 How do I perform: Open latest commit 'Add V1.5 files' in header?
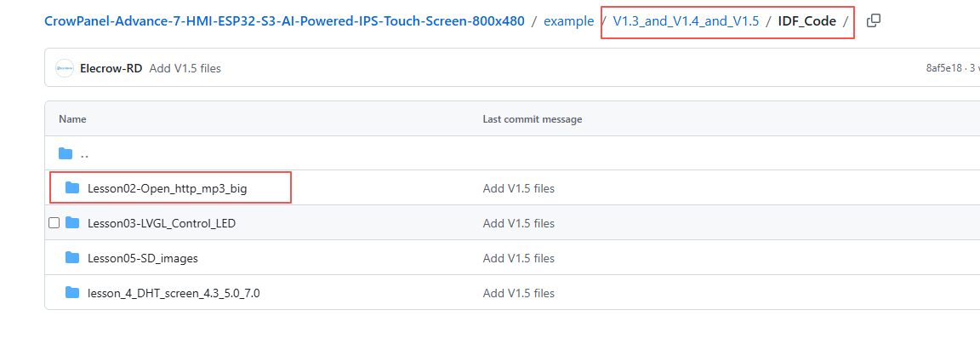(x=185, y=68)
